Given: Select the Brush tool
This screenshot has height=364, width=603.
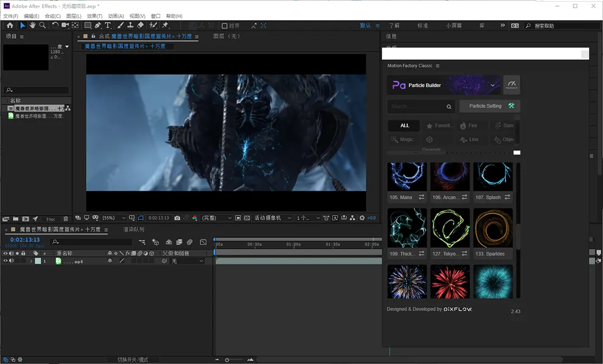Looking at the screenshot, I should tap(119, 26).
